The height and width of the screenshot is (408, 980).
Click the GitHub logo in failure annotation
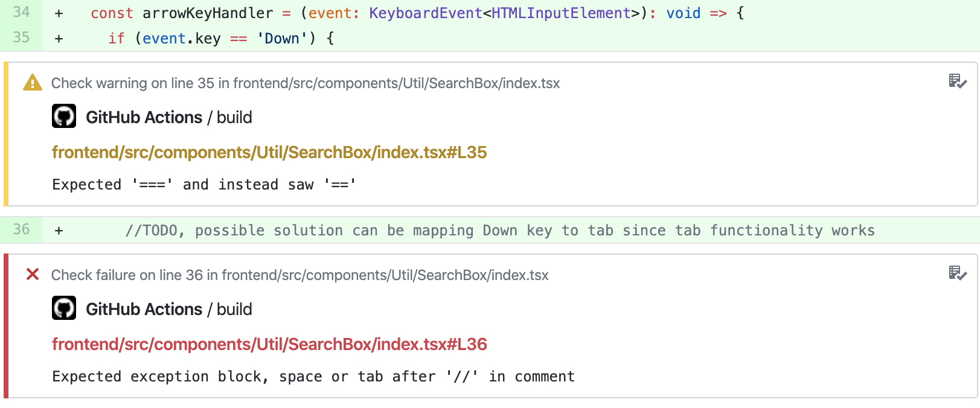[x=64, y=308]
